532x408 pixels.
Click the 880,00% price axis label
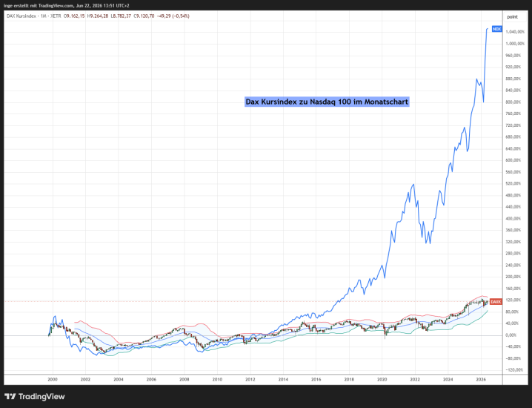coord(513,79)
